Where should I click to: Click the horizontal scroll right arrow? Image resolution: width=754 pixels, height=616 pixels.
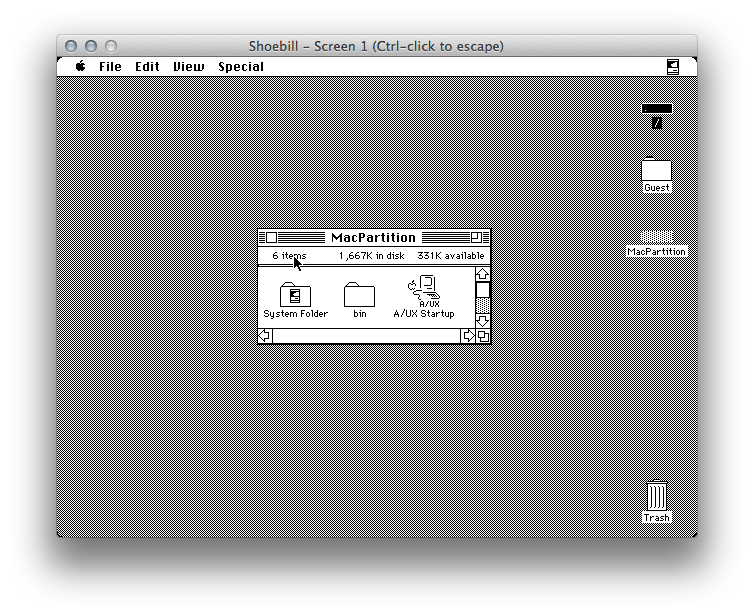point(468,336)
